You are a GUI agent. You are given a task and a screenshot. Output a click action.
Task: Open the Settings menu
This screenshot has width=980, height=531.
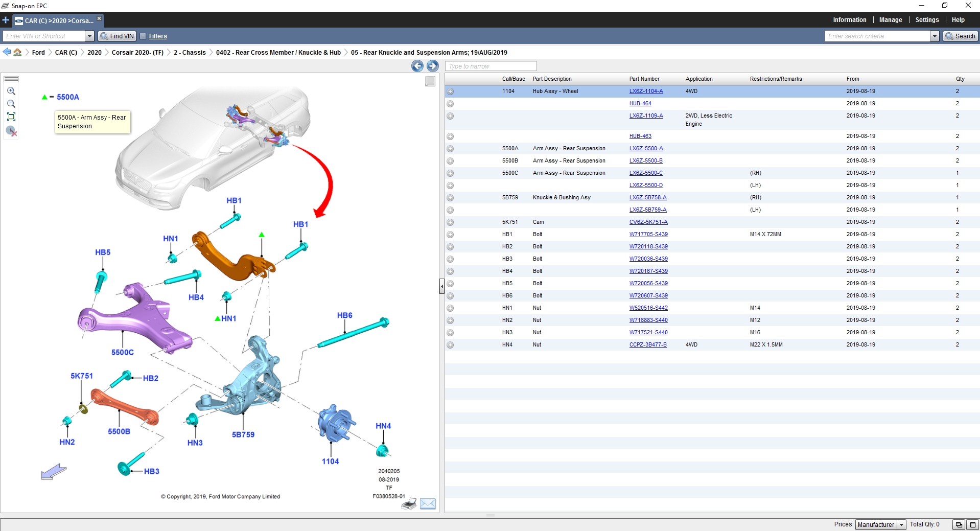[927, 20]
